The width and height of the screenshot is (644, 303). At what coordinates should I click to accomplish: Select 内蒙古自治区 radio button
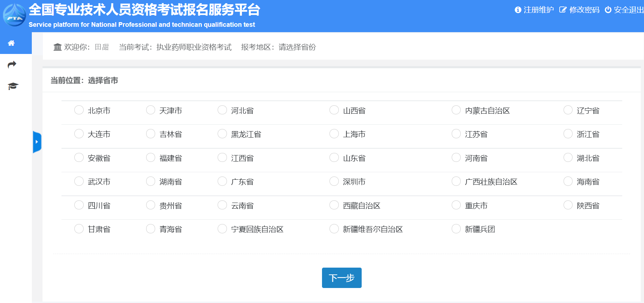(456, 110)
